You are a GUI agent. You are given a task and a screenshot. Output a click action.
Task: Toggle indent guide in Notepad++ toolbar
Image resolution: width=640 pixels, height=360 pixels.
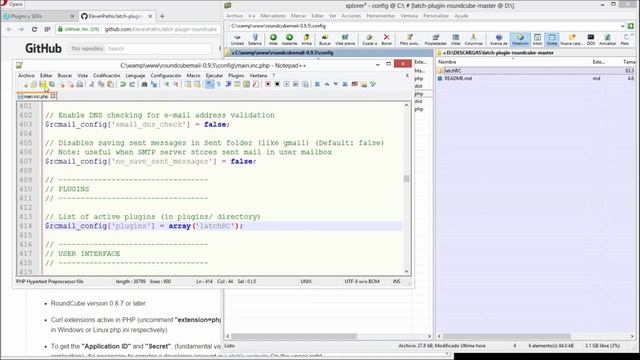tap(228, 84)
